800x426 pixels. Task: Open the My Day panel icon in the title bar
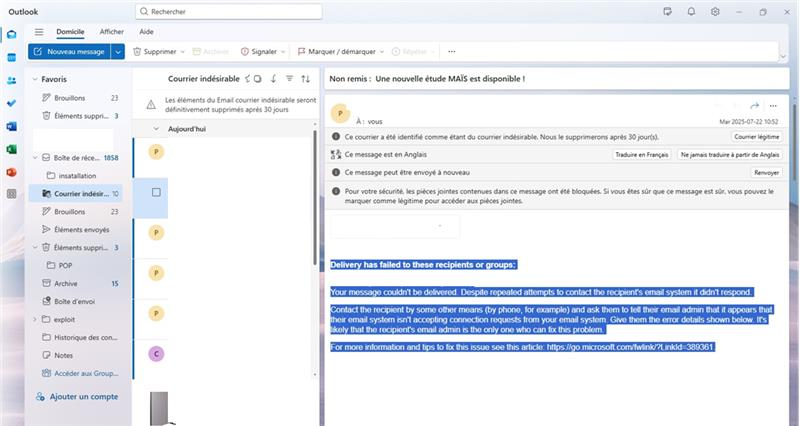667,11
